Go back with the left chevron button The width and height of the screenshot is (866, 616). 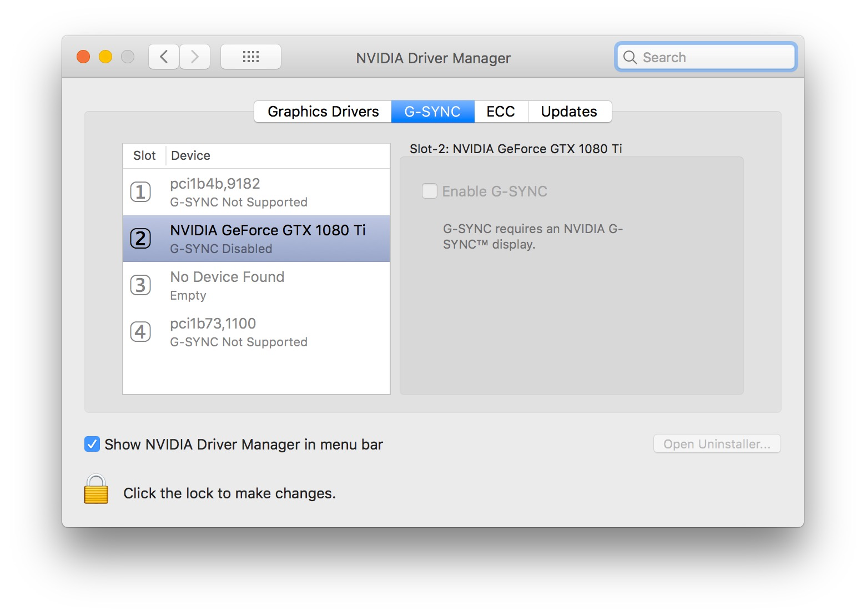(x=164, y=57)
